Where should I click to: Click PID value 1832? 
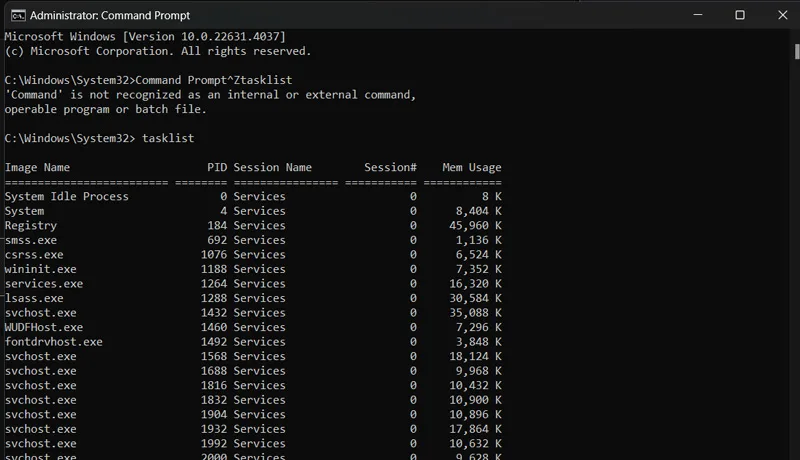(214, 400)
